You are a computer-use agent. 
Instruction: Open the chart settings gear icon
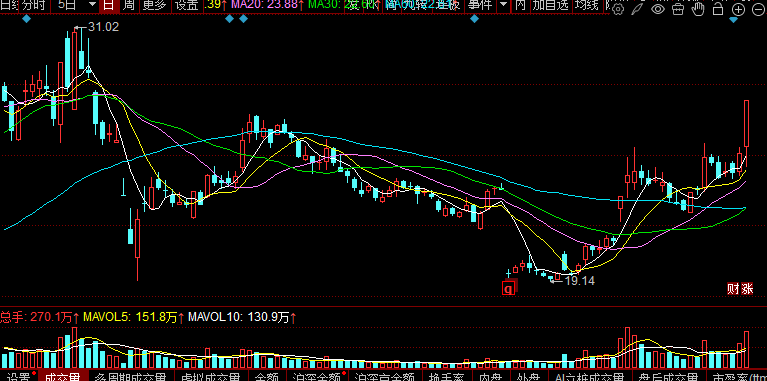618,8
